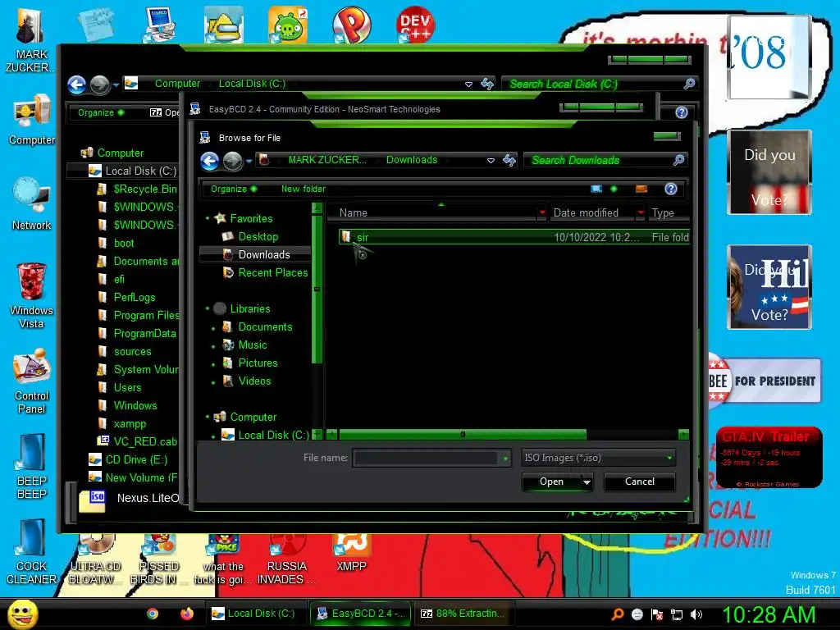Open Network desktop icon
Image resolution: width=840 pixels, height=630 pixels.
pyautogui.click(x=32, y=203)
